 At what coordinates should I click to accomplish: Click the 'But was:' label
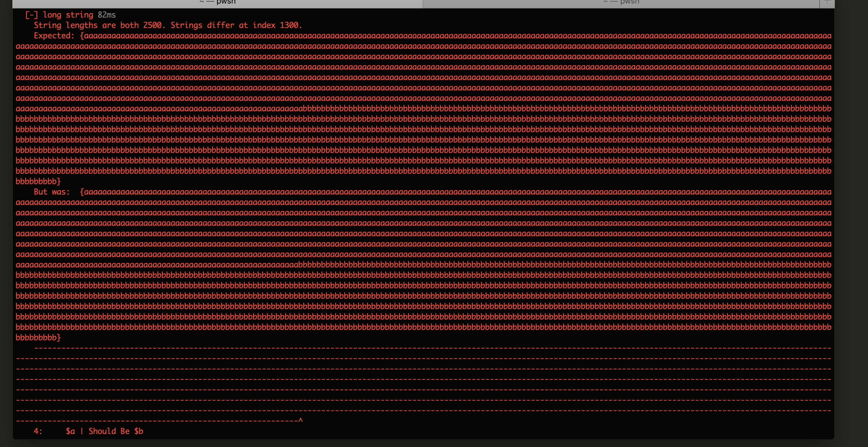(x=52, y=192)
